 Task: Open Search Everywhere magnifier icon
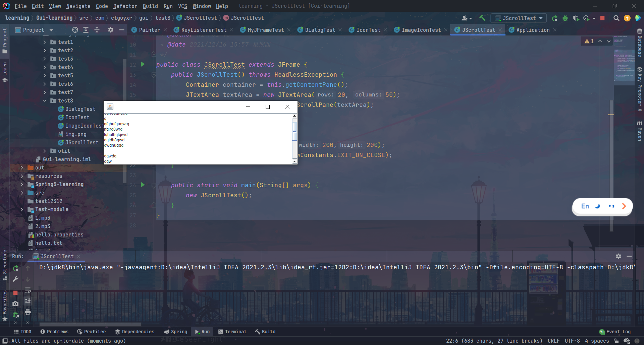pyautogui.click(x=616, y=18)
